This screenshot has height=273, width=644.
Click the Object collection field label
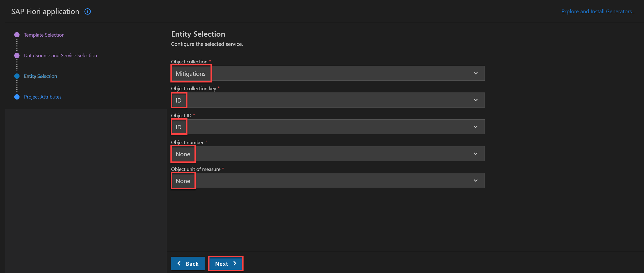coord(189,62)
